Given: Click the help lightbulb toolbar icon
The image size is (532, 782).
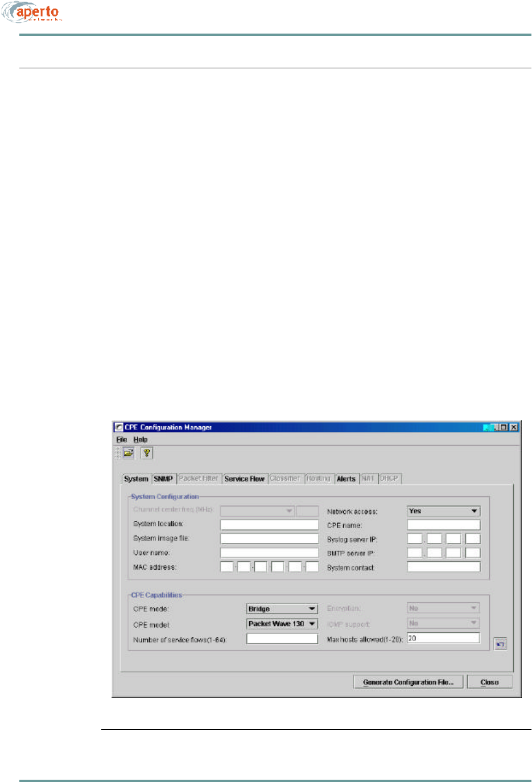Looking at the screenshot, I should (x=147, y=453).
